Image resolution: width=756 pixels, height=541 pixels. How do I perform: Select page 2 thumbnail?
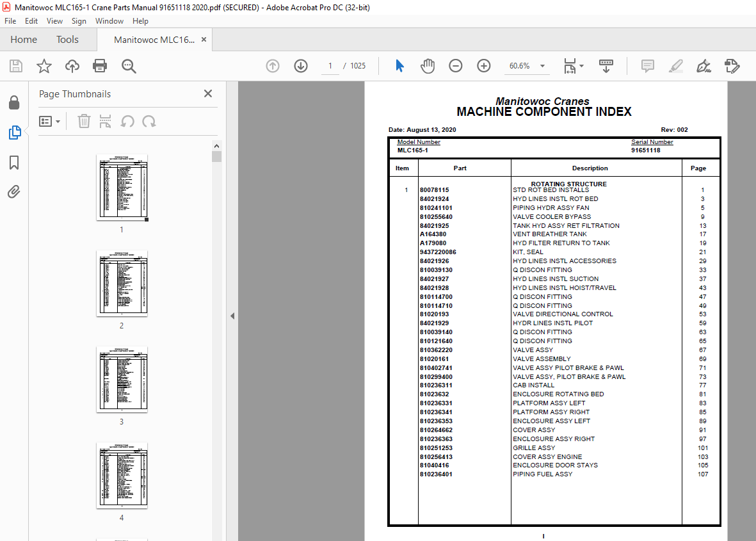122,283
